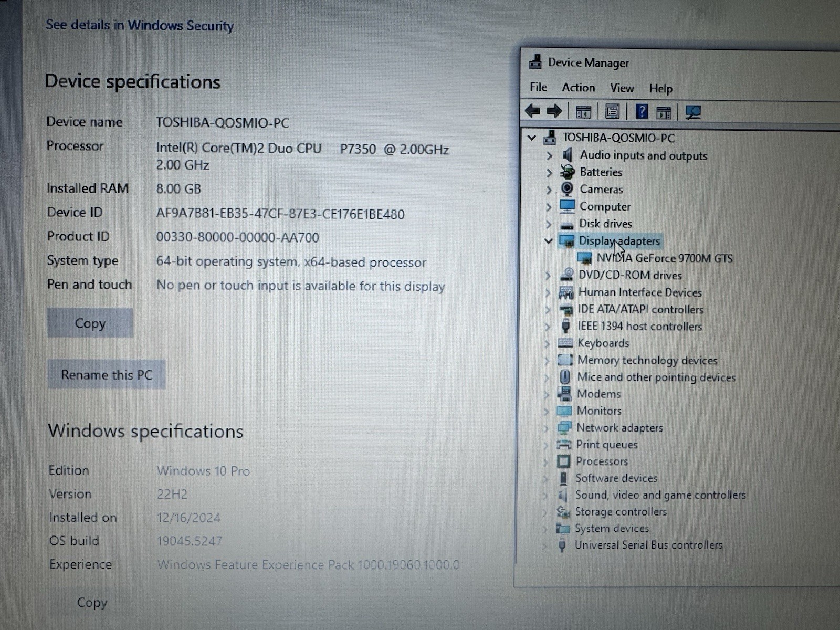Viewport: 840px width, 630px height.
Task: Click Copy button under Windows specifications
Action: (92, 602)
